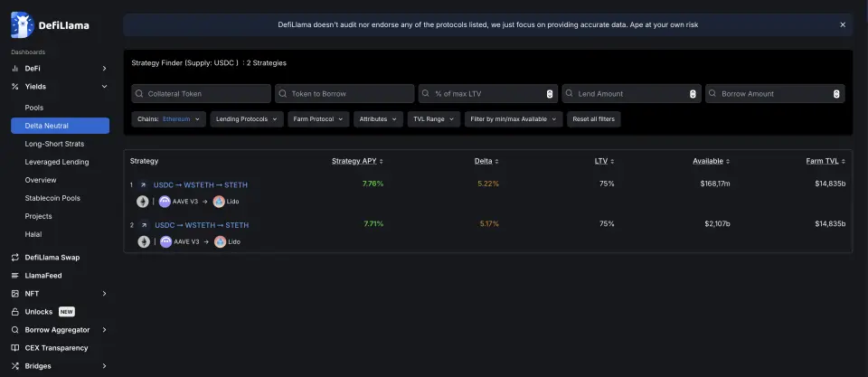Screen dimensions: 868x377
Task: Open the Chains filter dropdown
Action: [x=168, y=119]
